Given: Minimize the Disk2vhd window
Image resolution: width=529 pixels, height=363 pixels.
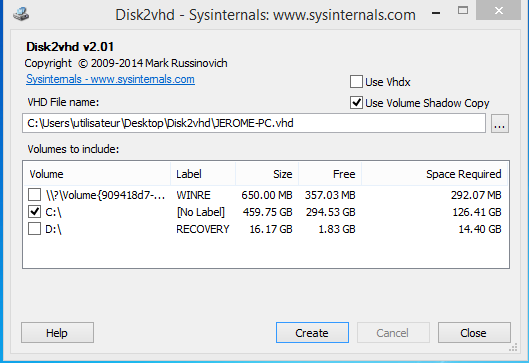Looking at the screenshot, I should tap(436, 13).
